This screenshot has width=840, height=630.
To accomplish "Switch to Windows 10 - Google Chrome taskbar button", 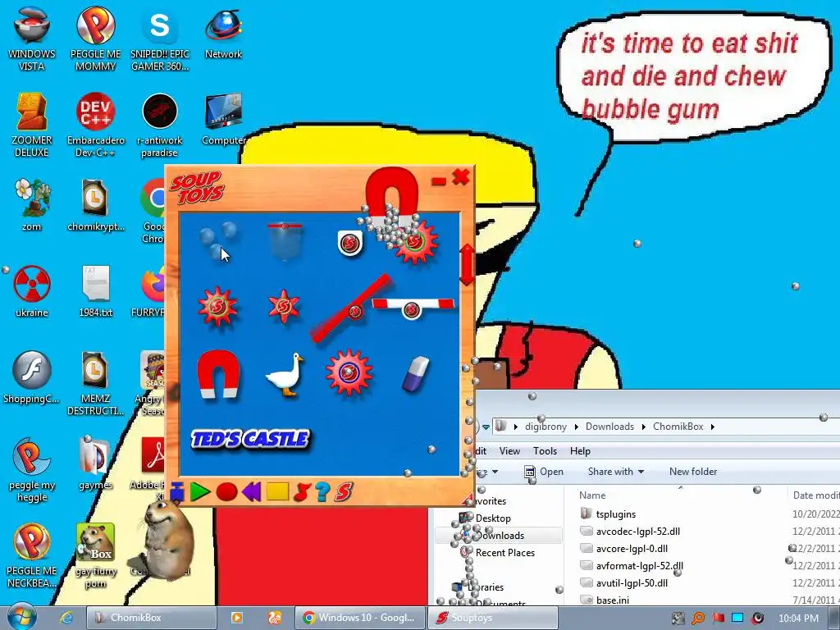I will [360, 618].
